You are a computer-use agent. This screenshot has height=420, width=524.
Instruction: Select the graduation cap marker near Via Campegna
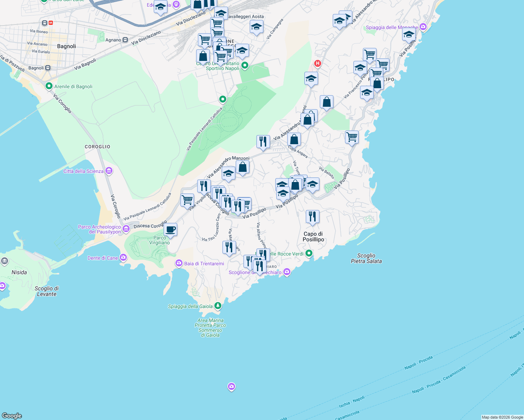click(256, 27)
